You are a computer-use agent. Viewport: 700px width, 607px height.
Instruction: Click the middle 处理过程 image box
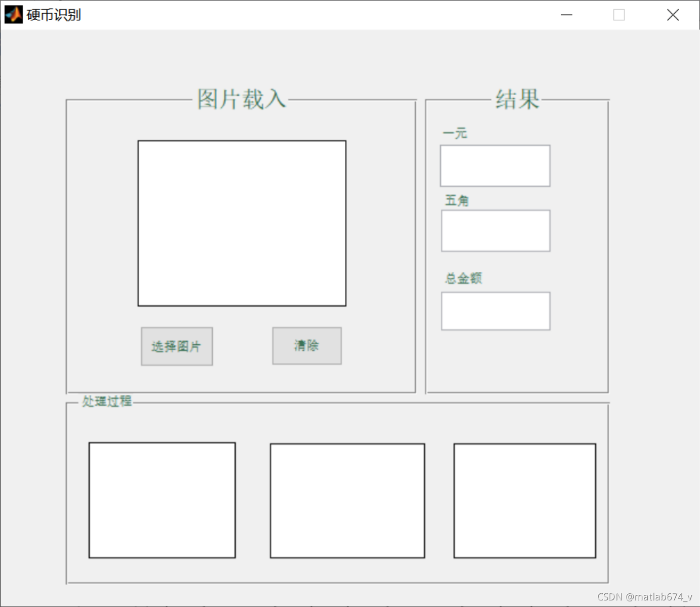347,501
